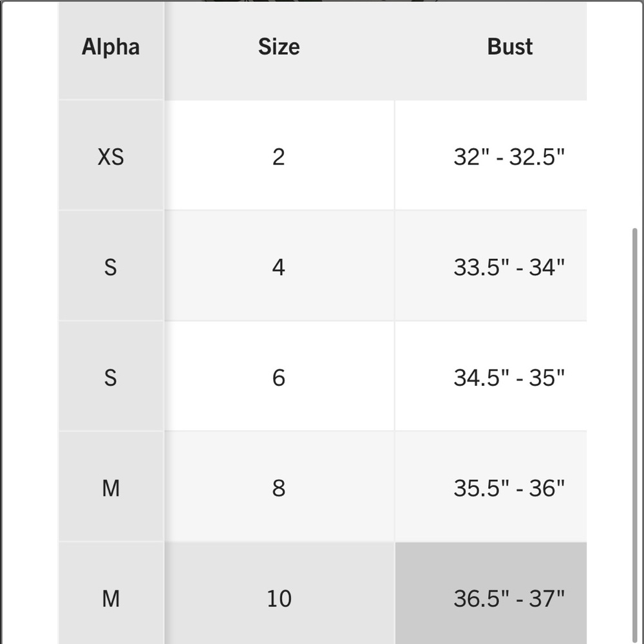Select bust 34.5" - 35" cell
Screen dimensions: 644x644
pyautogui.click(x=491, y=377)
